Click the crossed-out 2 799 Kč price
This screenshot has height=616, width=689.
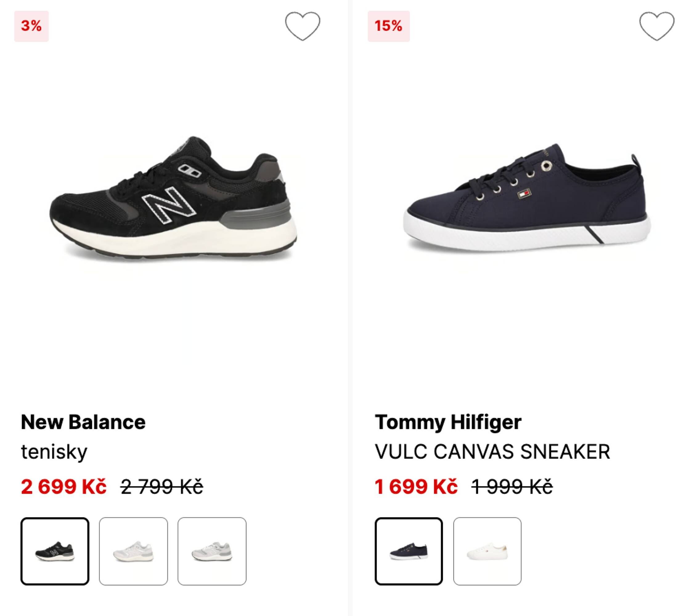click(162, 487)
